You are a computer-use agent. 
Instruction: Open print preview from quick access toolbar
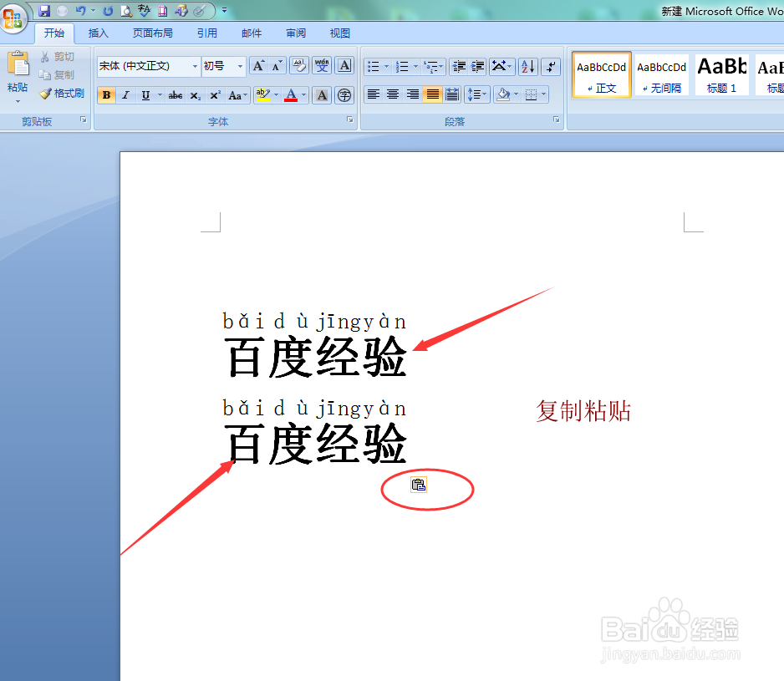point(126,11)
